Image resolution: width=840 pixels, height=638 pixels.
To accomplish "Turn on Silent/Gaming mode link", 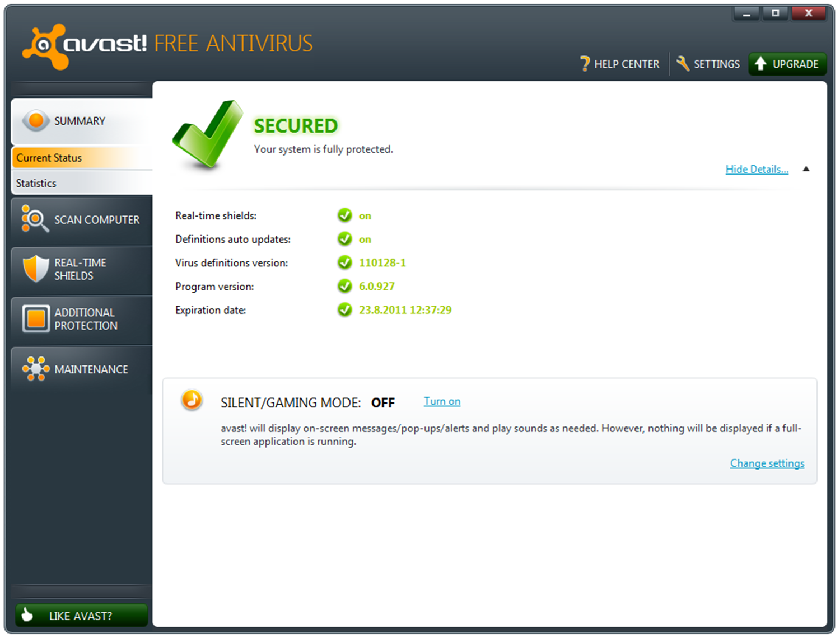I will 442,401.
